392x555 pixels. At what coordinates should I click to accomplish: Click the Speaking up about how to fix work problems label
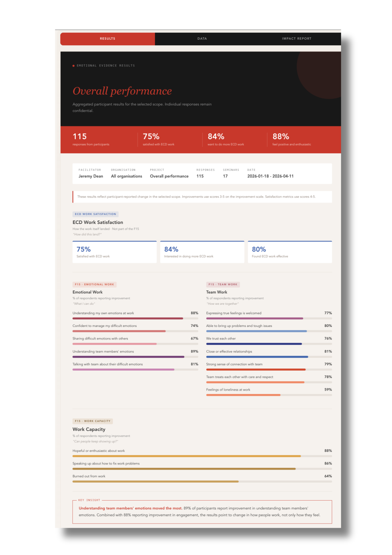point(106,463)
